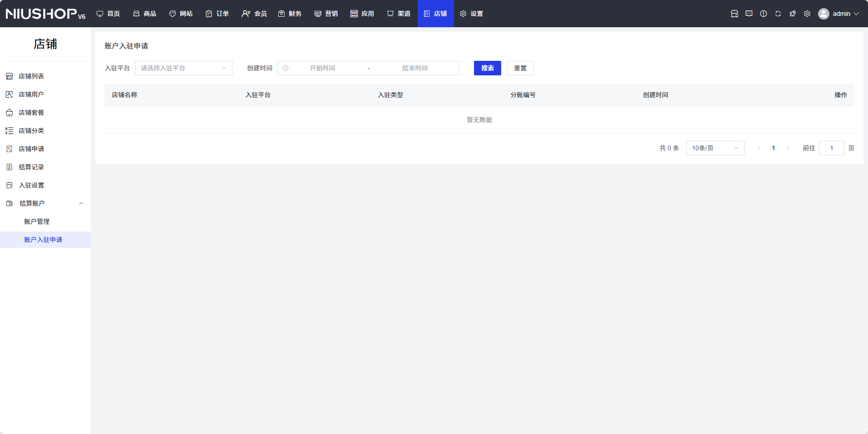Viewport: 868px width, 434px height.
Task: Click the NIUSHOP V6 logo
Action: click(45, 14)
